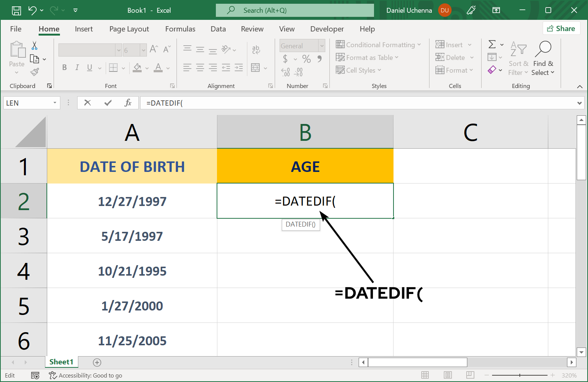588x382 pixels.
Task: Click the Save icon in title bar
Action: (16, 10)
